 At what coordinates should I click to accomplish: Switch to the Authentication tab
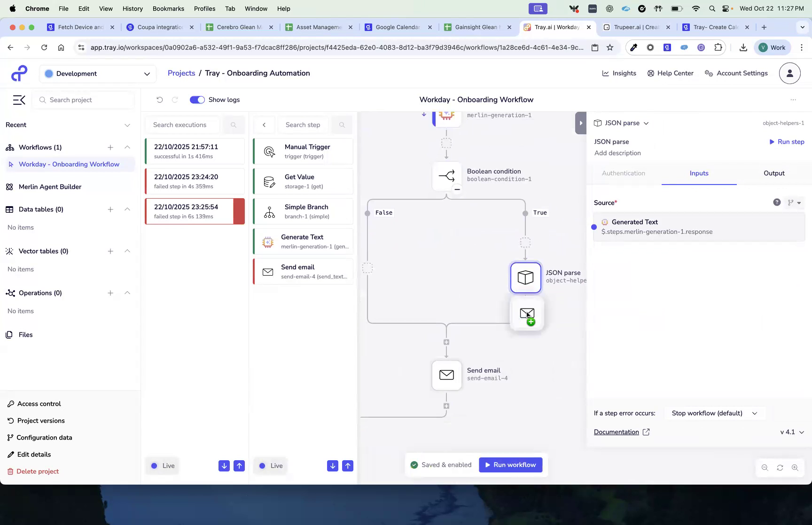coord(623,173)
